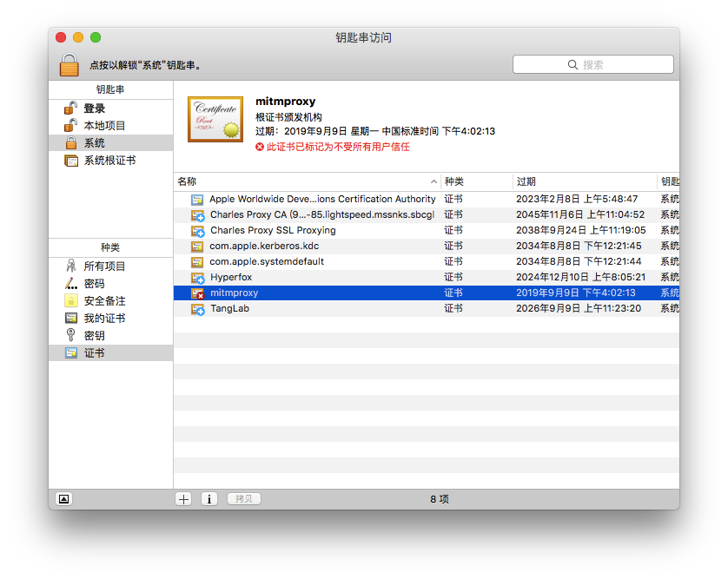The image size is (728, 579).
Task: Show 证书 category
Action: [110, 352]
